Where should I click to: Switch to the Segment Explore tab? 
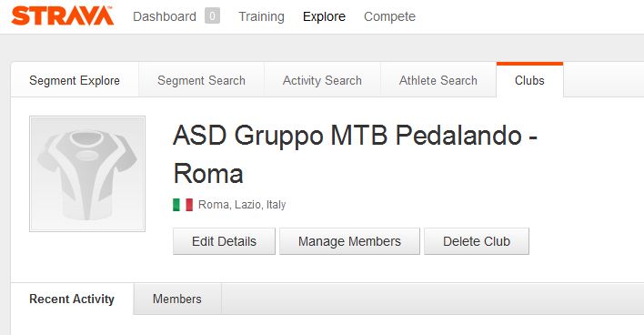pyautogui.click(x=75, y=80)
